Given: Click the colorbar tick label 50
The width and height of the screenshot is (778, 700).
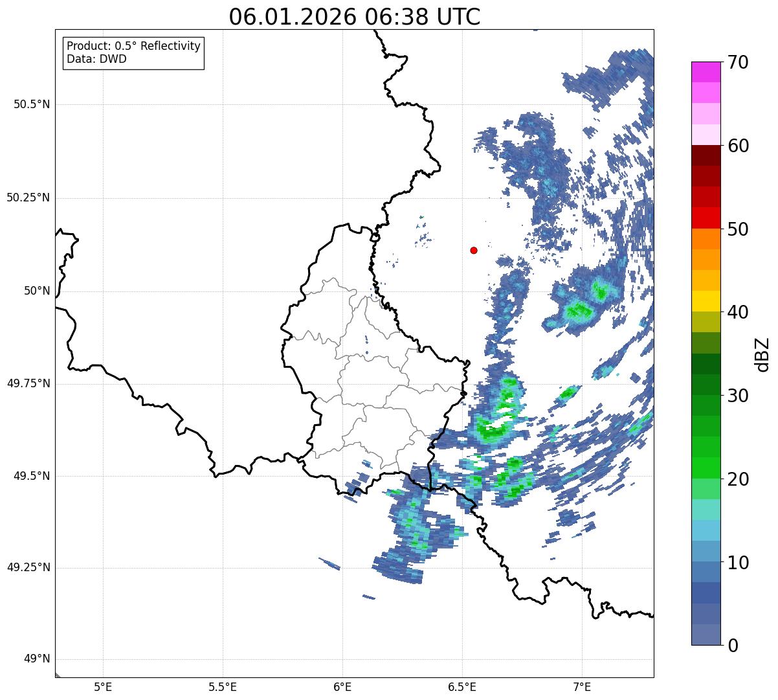Looking at the screenshot, I should pyautogui.click(x=738, y=229).
